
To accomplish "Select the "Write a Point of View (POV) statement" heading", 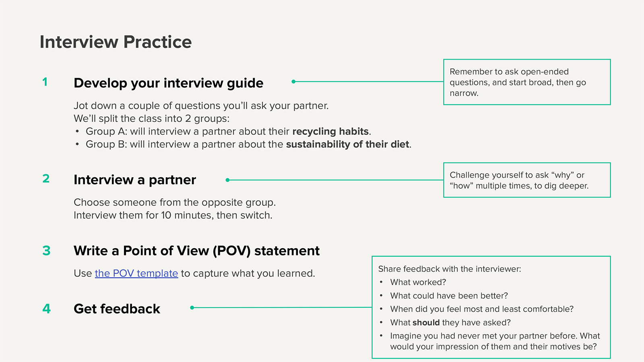I will point(196,251).
